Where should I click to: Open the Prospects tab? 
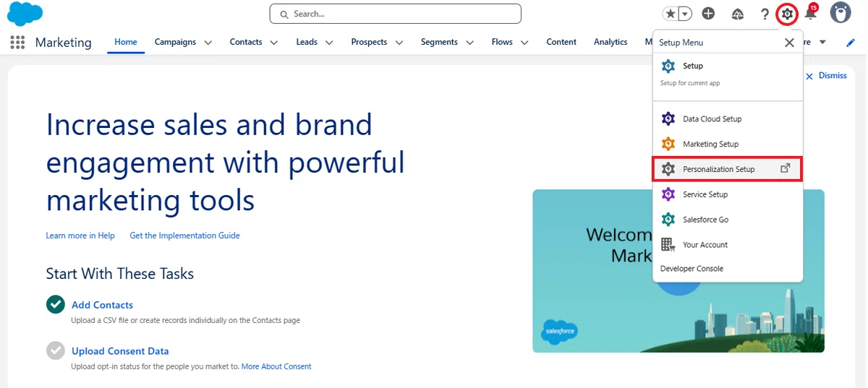coord(369,42)
